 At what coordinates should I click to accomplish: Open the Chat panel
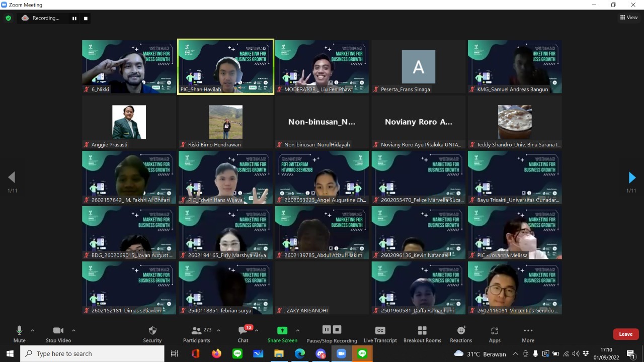[x=243, y=334]
